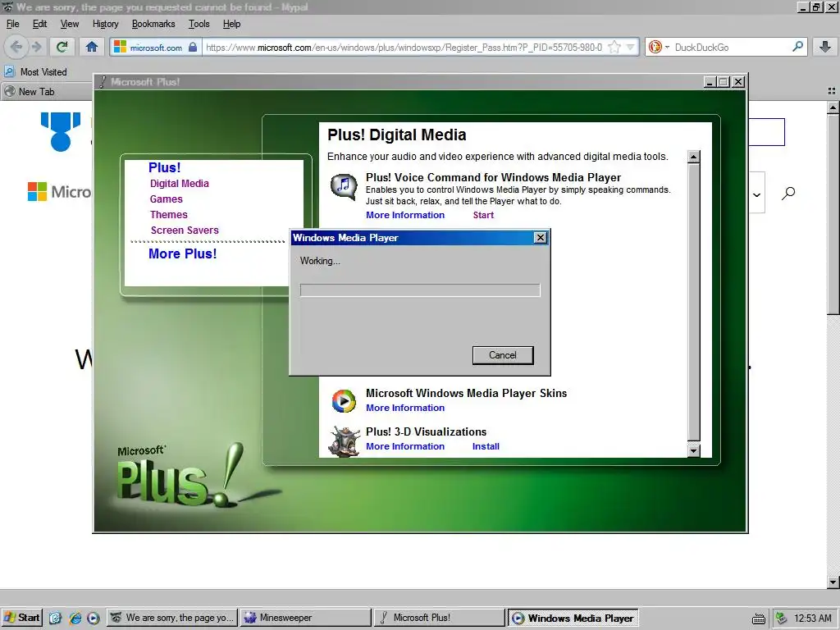
Task: Bookmark this page with the star icon
Action: 614,47
